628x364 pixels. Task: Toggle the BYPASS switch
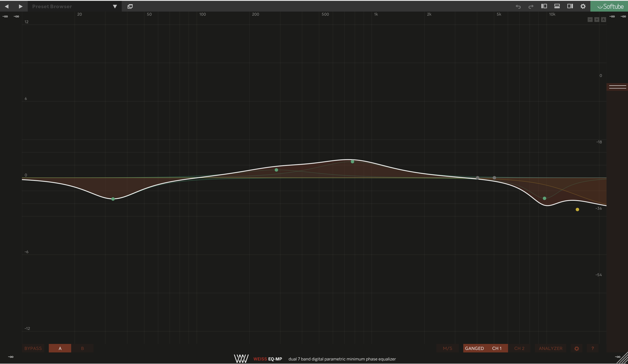click(x=33, y=348)
